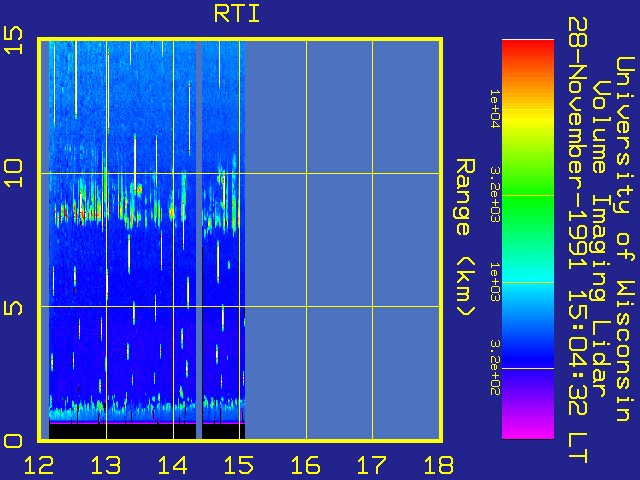640x480 pixels.
Task: Click the 0 km range axis label
Action: pyautogui.click(x=13, y=441)
